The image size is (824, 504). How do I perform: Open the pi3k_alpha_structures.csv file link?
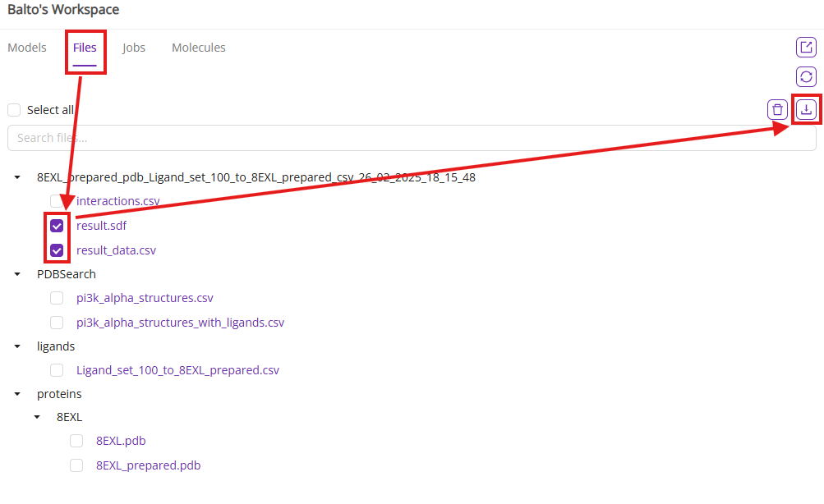tap(145, 298)
